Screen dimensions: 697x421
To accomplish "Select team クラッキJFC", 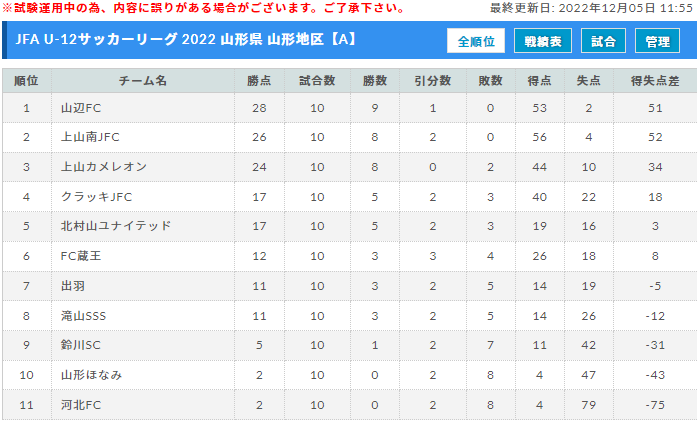I will (96, 196).
